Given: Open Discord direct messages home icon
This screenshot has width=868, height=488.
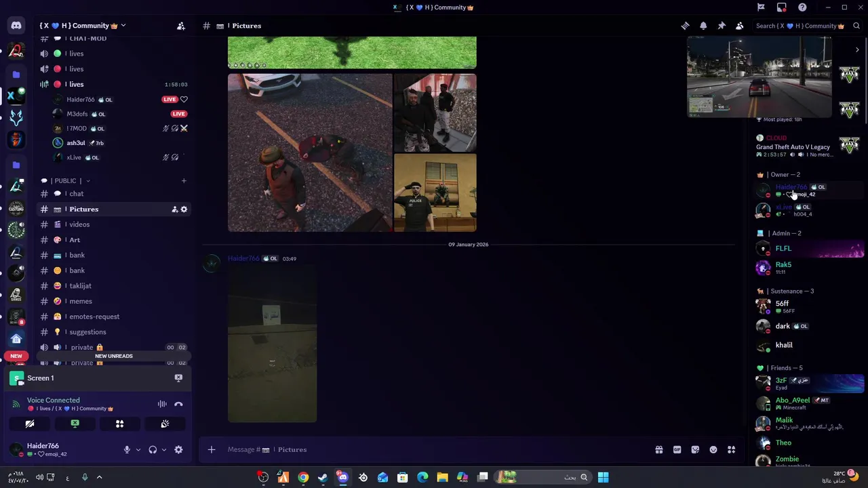Looking at the screenshot, I should [16, 26].
